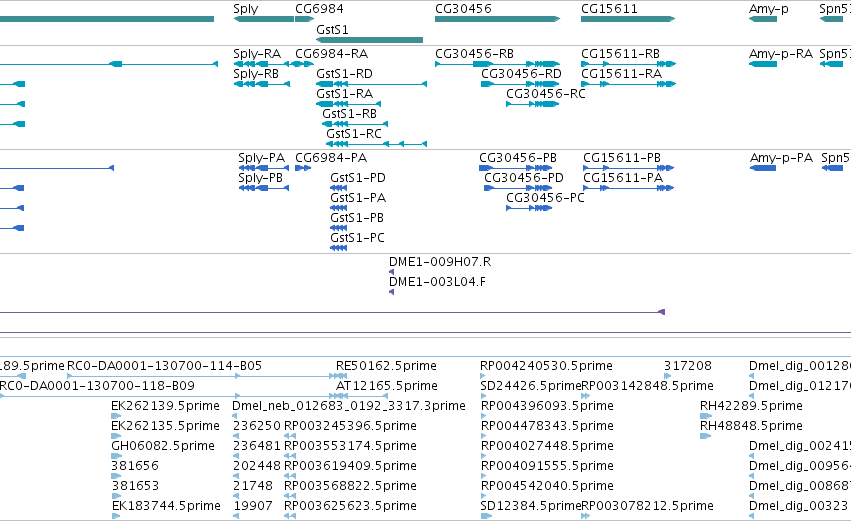
Task: Click the CG15611 gene bar glyph
Action: (628, 19)
